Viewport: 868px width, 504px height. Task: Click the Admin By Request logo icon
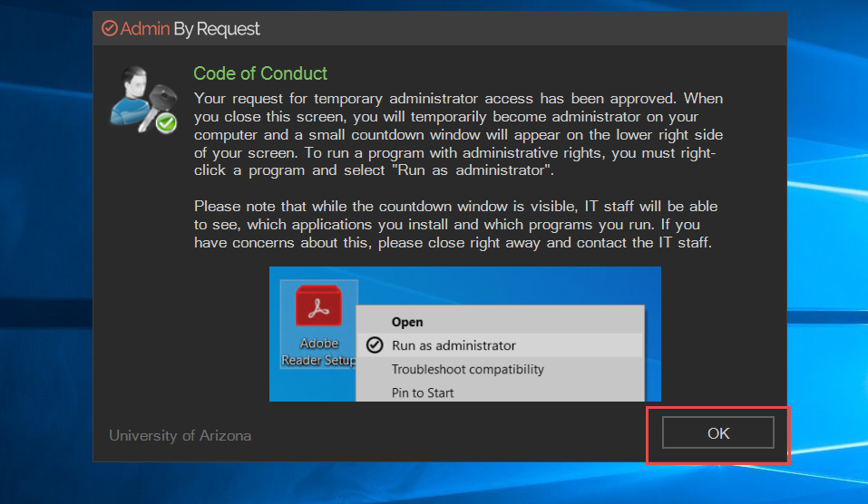[110, 28]
